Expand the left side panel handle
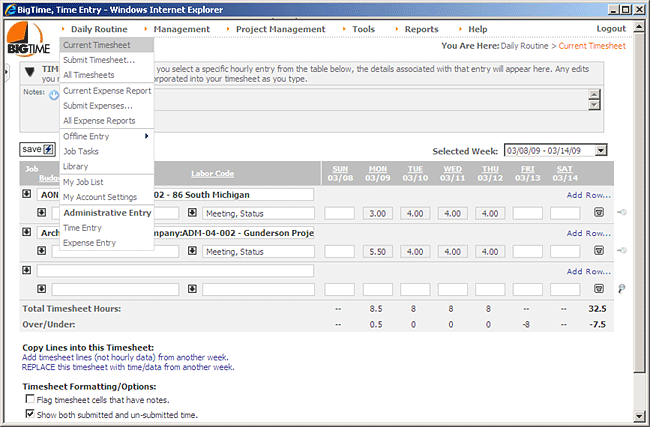Viewport: 650px width, 427px height. coord(6,73)
